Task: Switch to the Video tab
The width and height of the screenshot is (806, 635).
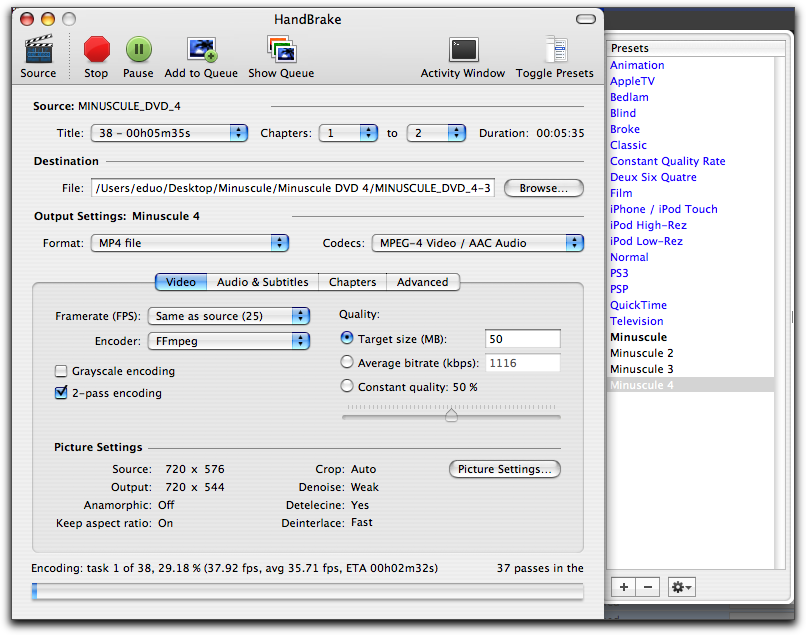Action: click(181, 282)
